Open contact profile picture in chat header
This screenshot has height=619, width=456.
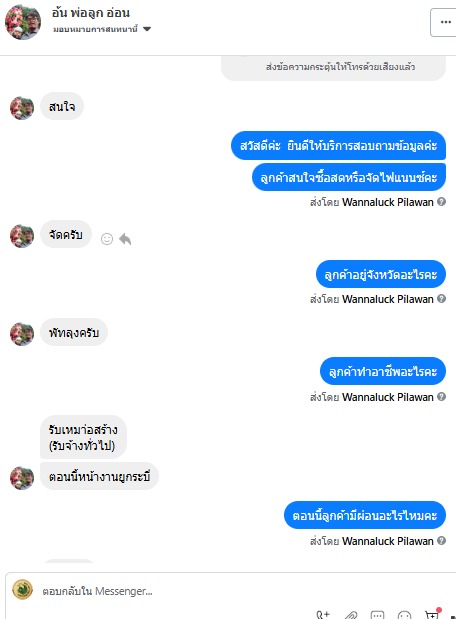23,22
